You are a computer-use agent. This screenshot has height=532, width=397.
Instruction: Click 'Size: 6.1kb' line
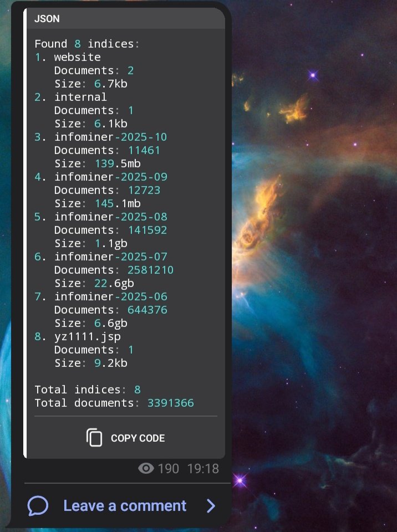91,124
